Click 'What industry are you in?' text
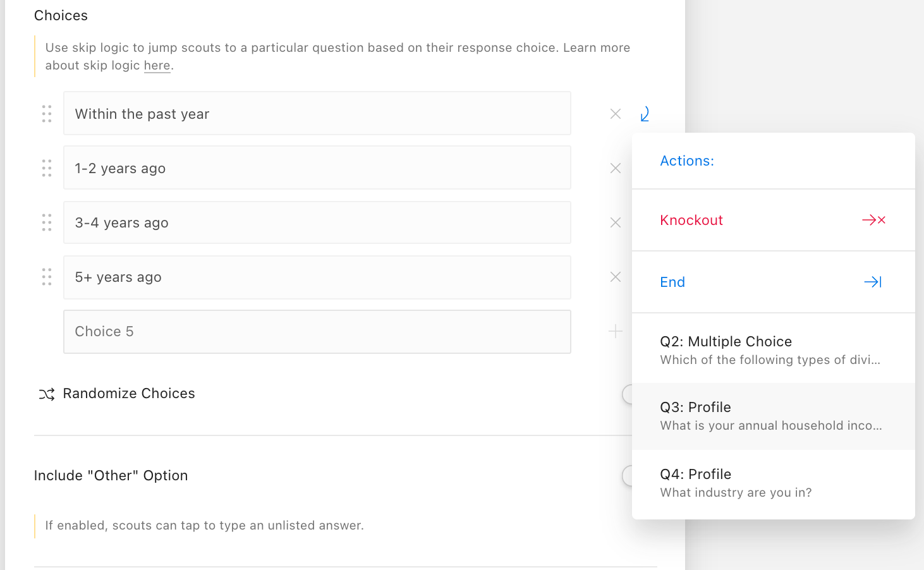 click(736, 492)
